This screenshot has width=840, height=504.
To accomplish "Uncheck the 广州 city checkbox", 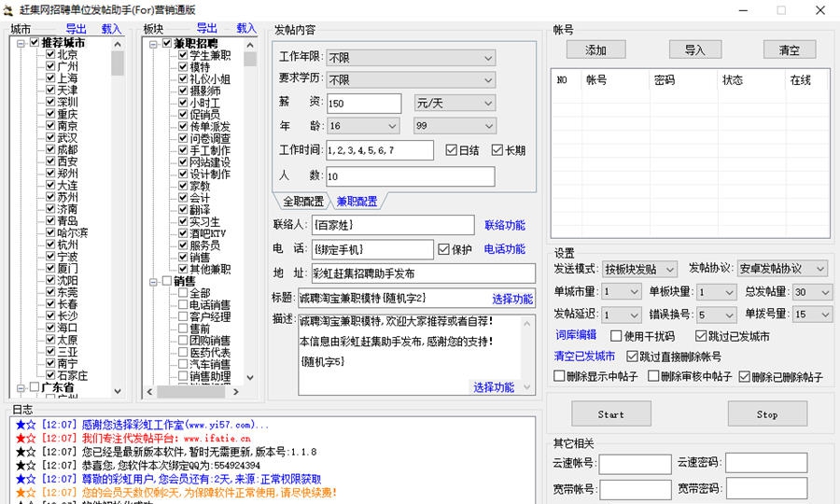I will click(50, 66).
